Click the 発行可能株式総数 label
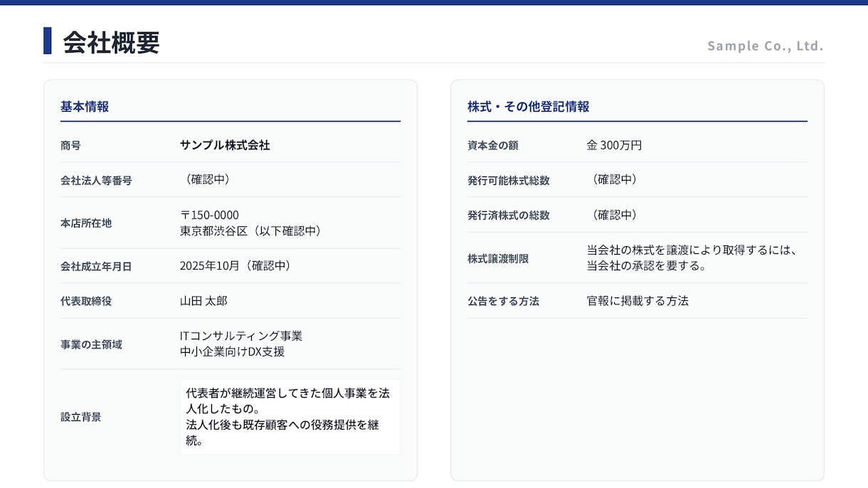 509,181
